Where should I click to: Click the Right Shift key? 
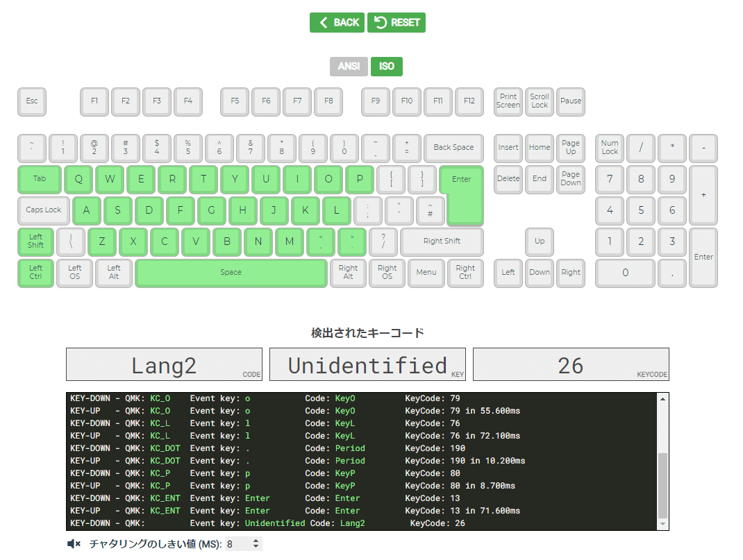[x=442, y=241]
